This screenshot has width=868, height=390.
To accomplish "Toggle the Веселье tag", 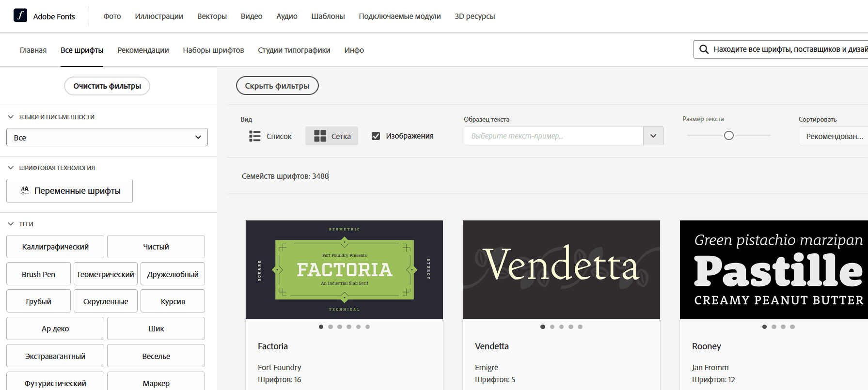I will click(x=156, y=356).
